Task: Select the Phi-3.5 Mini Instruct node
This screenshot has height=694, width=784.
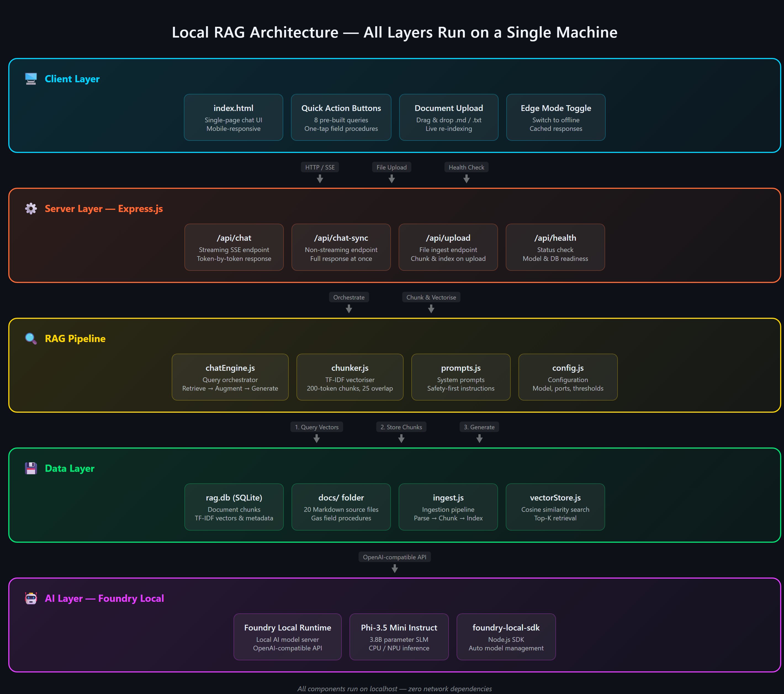Action: (x=399, y=637)
